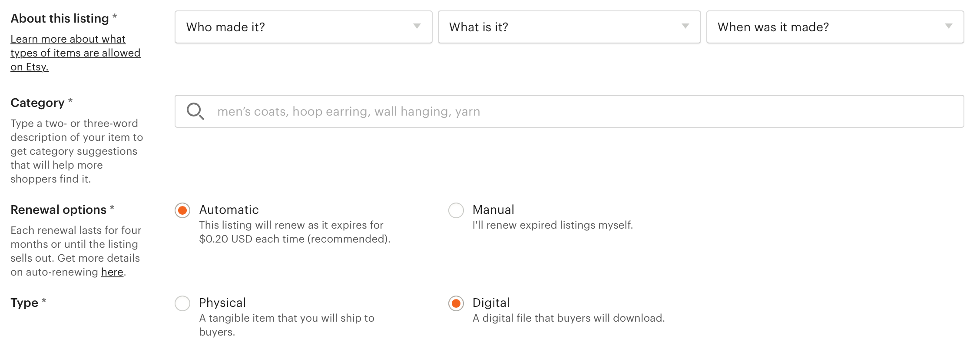This screenshot has height=346, width=980.
Task: Select Automatic renewal option
Action: tap(182, 210)
